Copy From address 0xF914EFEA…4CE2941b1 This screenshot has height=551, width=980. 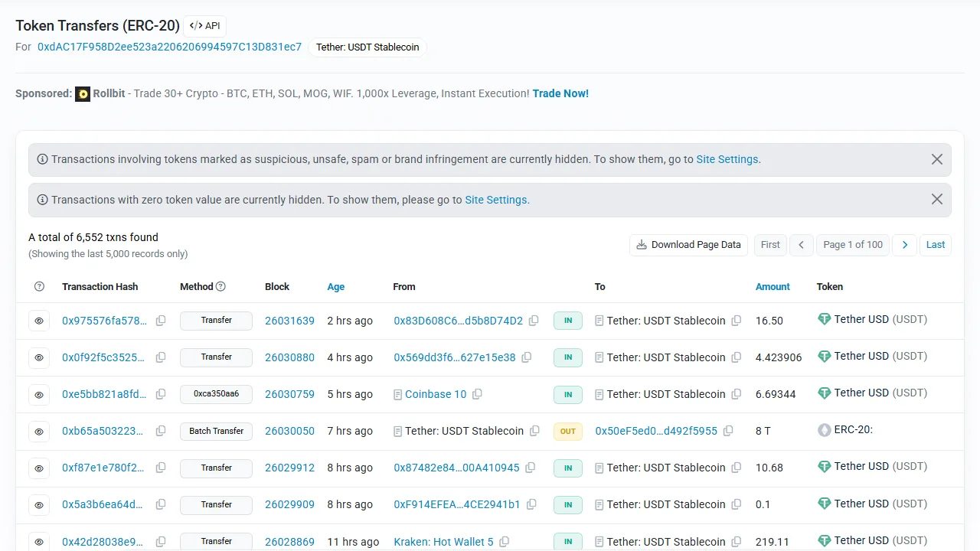531,504
